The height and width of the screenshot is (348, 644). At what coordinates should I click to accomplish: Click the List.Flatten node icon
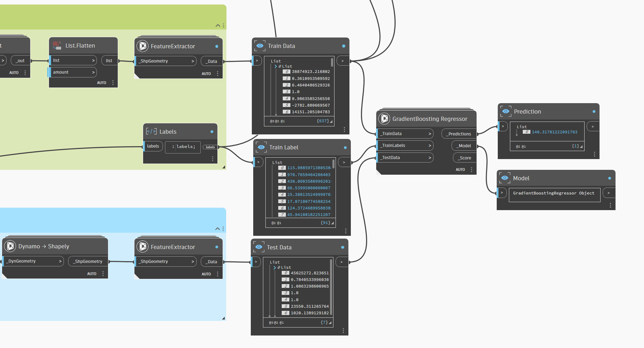coord(57,45)
